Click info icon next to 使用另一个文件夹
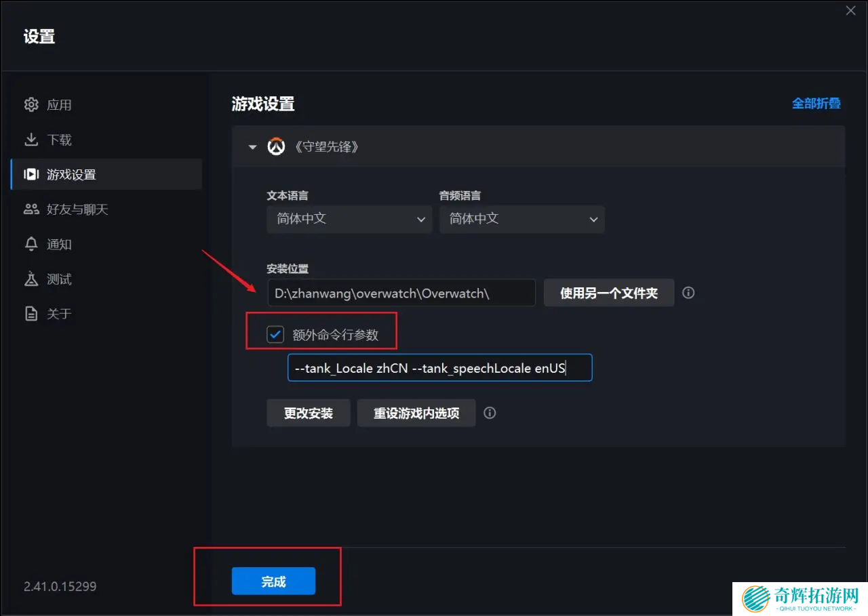 [688, 293]
